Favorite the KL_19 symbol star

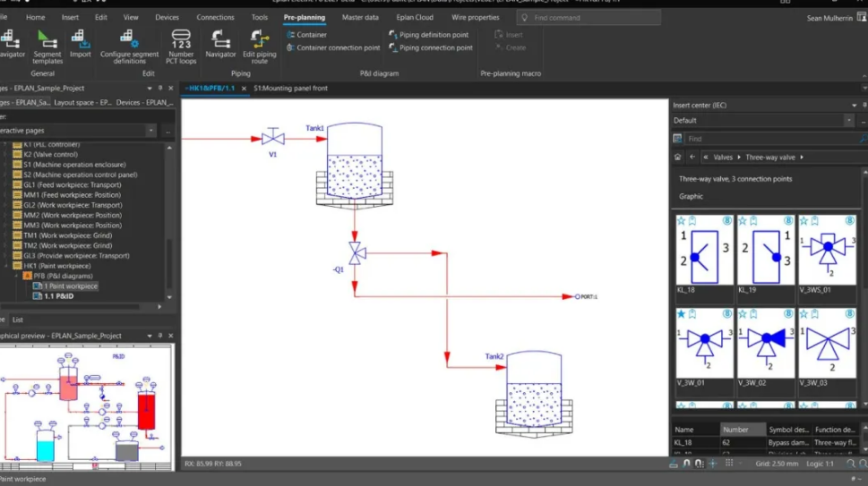tap(743, 220)
